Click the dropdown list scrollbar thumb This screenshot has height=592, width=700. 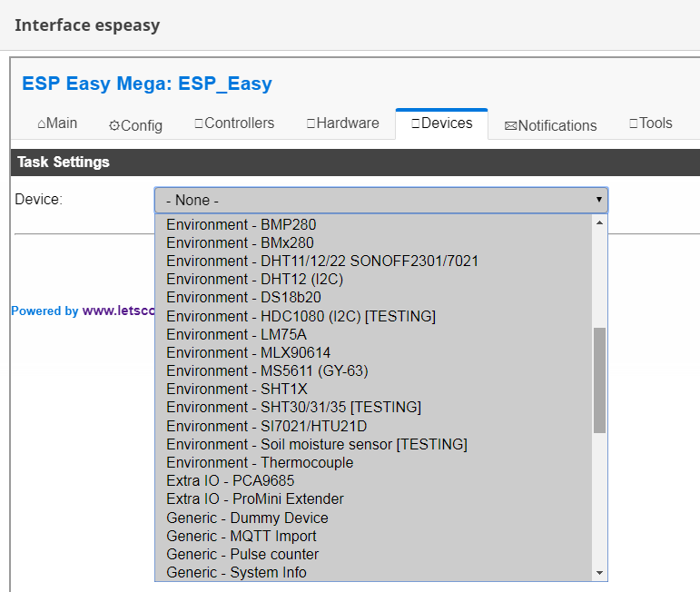point(599,380)
